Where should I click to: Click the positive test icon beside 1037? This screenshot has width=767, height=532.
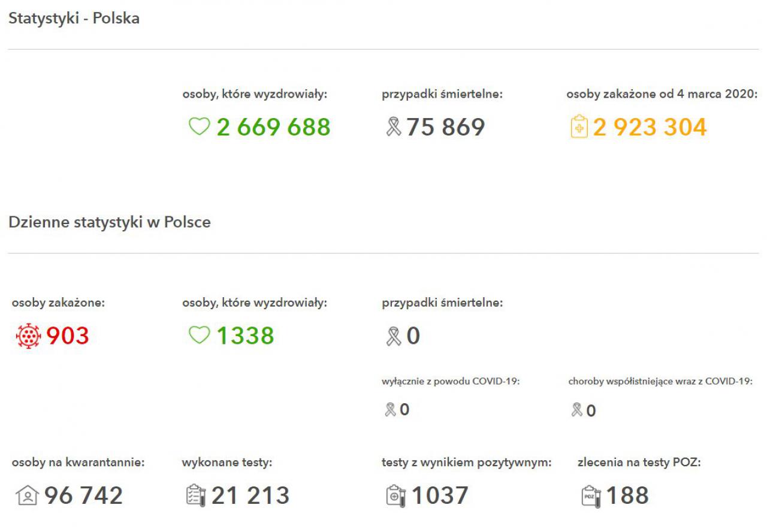pos(396,496)
